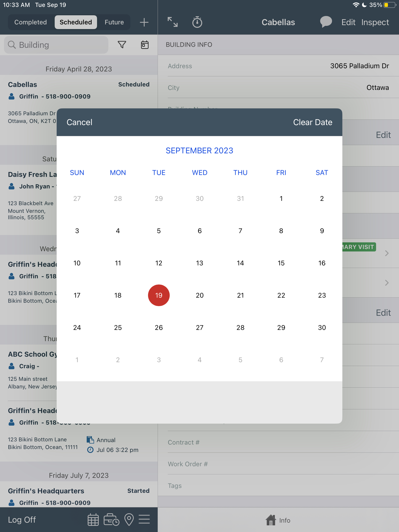Open the map pin location icon

[129, 520]
